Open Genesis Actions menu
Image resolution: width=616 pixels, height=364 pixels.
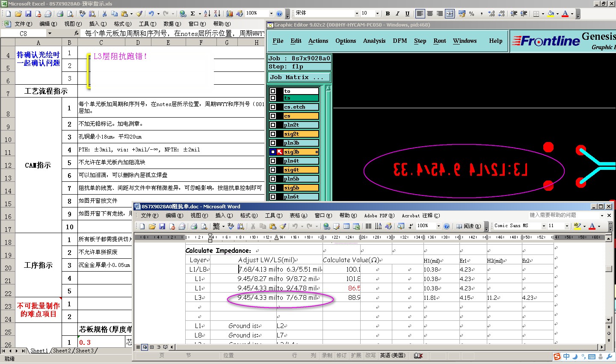coord(318,41)
